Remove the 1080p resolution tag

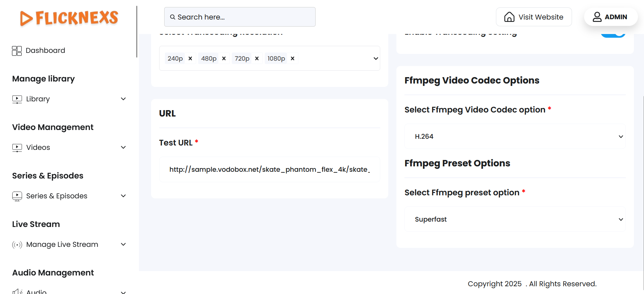tap(292, 59)
